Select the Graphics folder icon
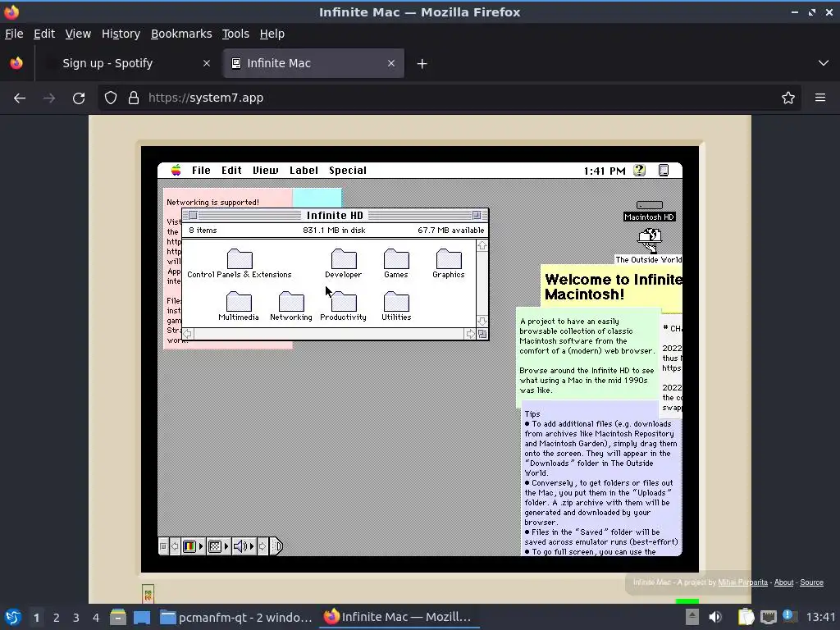 (449, 258)
